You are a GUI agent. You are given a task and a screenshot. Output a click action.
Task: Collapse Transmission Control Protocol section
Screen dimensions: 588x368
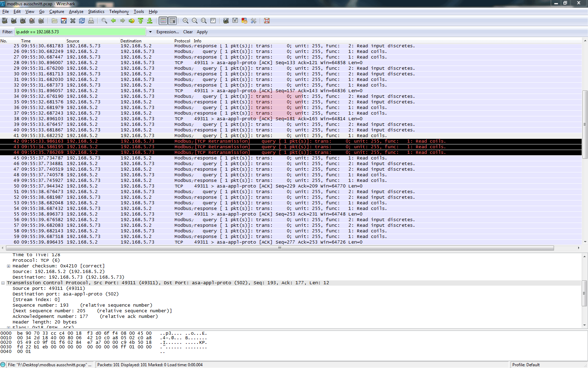[3, 283]
